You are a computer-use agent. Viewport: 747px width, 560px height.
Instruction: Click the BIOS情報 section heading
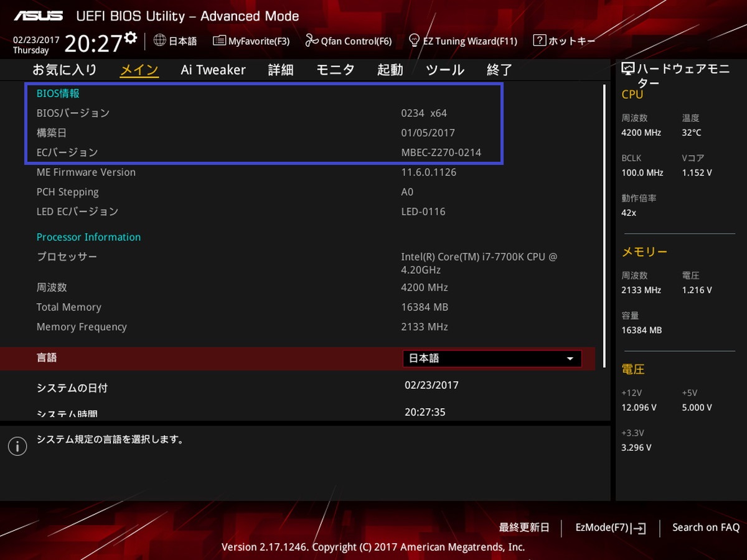coord(58,93)
